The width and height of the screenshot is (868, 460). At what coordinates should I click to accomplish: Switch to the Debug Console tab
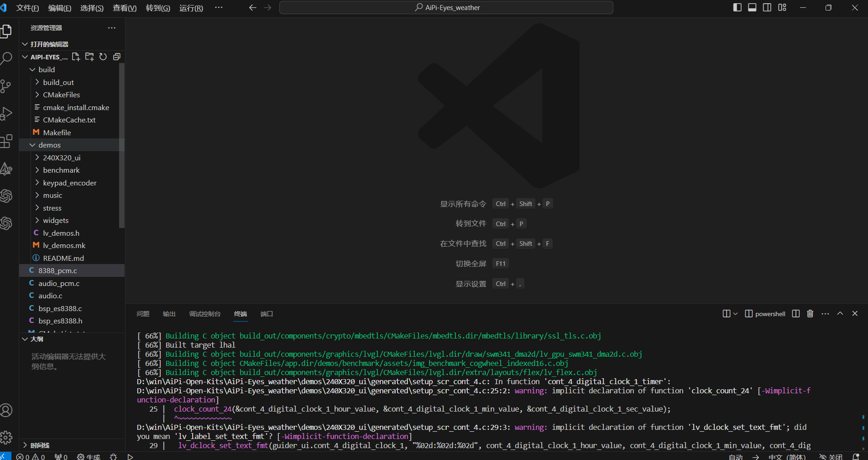coord(205,314)
